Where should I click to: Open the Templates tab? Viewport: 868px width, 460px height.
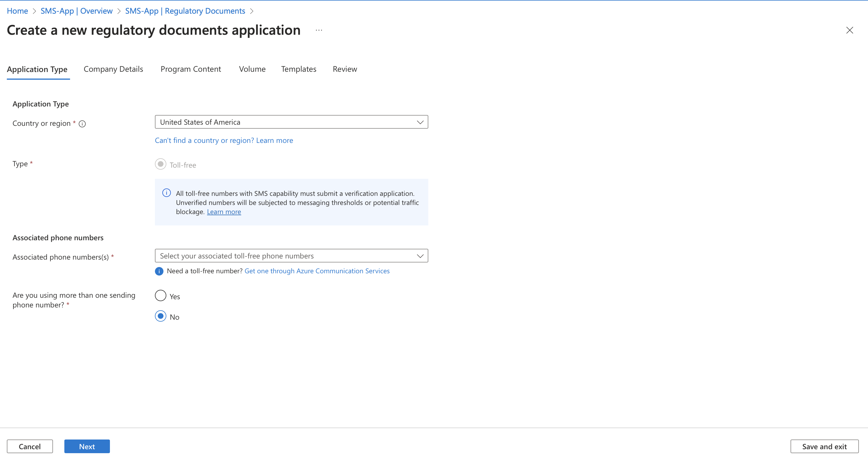tap(298, 69)
